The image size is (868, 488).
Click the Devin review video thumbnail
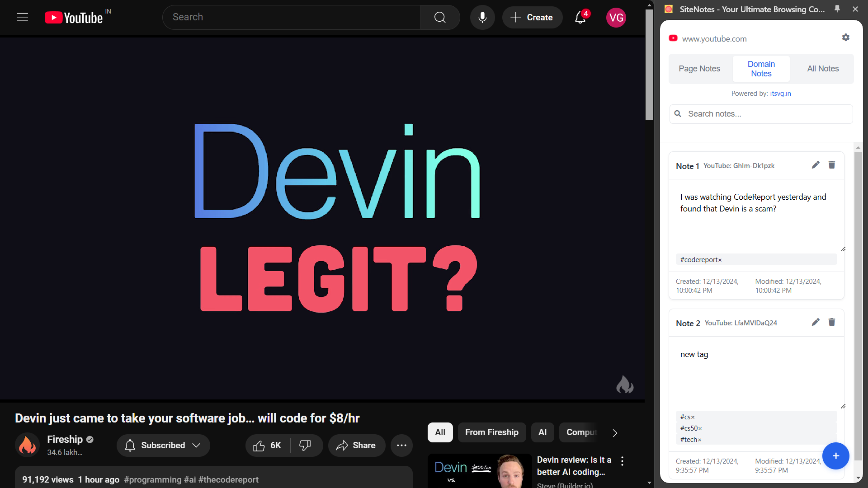[479, 471]
